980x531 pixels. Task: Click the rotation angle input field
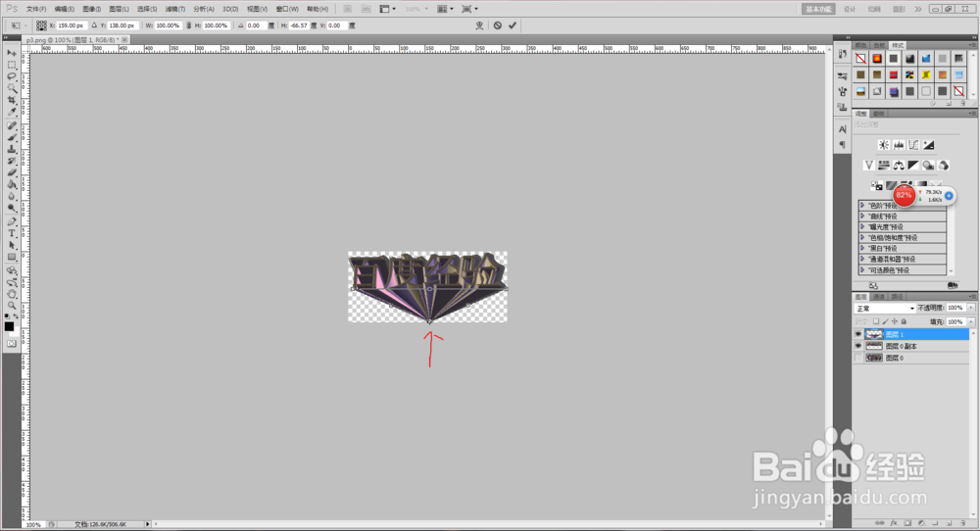256,25
